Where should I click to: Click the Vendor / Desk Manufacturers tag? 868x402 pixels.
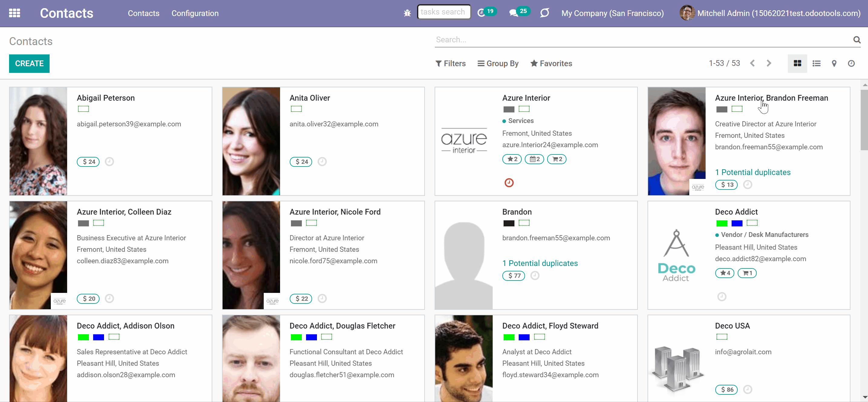[x=762, y=235]
